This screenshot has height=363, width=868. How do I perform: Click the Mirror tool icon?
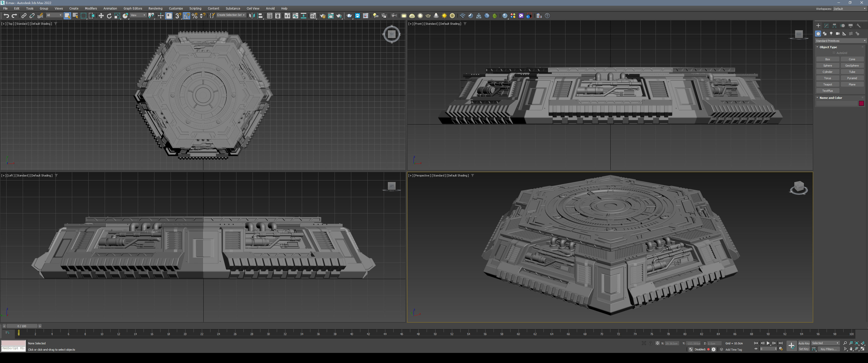pos(252,16)
